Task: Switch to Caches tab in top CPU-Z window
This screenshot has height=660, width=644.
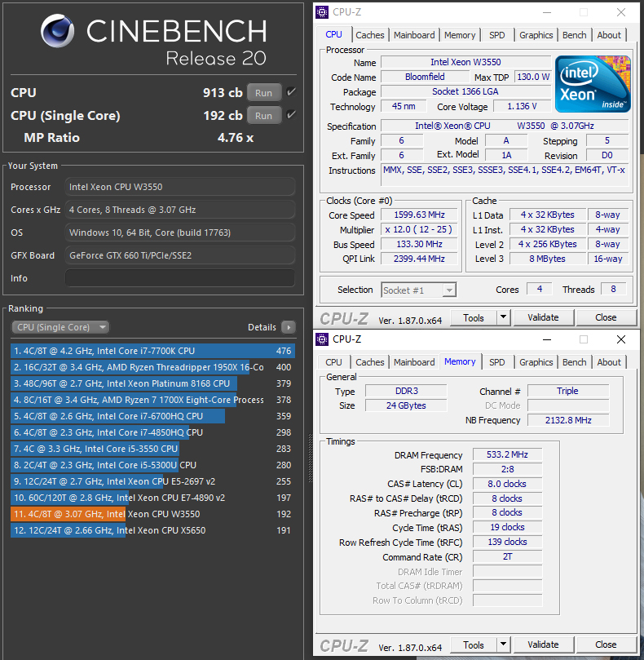Action: pos(370,35)
